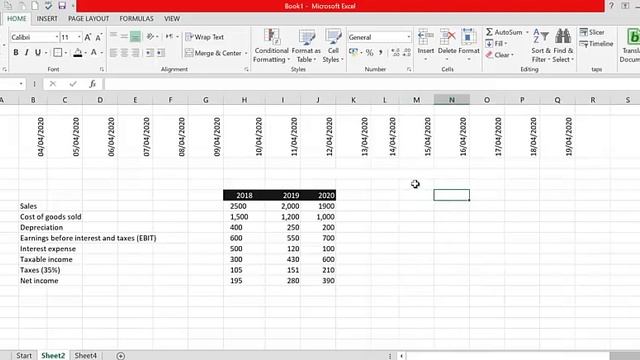Toggle Italic formatting

27,53
